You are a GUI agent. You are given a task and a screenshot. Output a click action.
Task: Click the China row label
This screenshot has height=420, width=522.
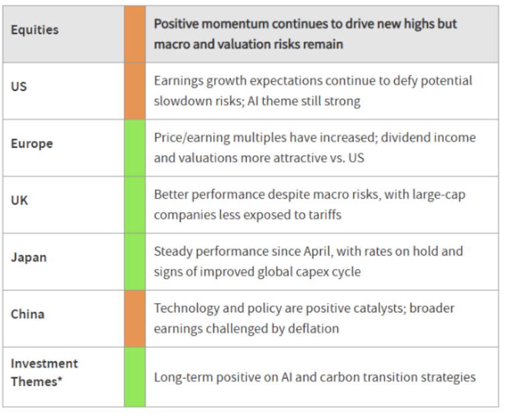27,314
